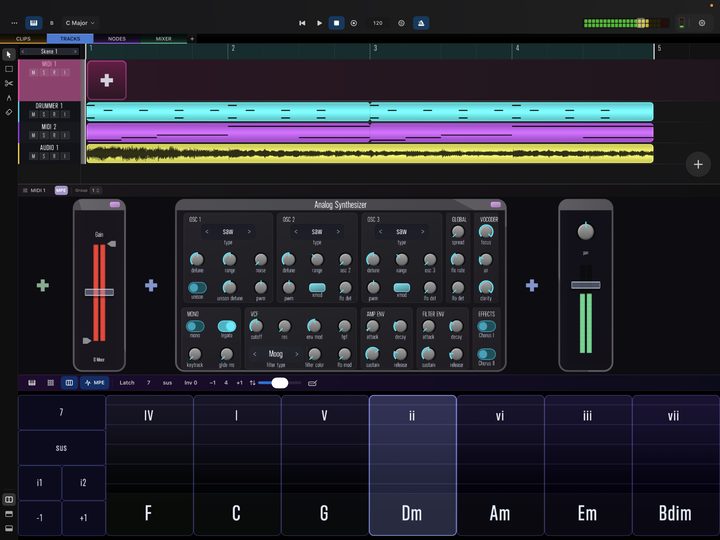Click the Stop transport button
The height and width of the screenshot is (540, 720).
pyautogui.click(x=337, y=23)
